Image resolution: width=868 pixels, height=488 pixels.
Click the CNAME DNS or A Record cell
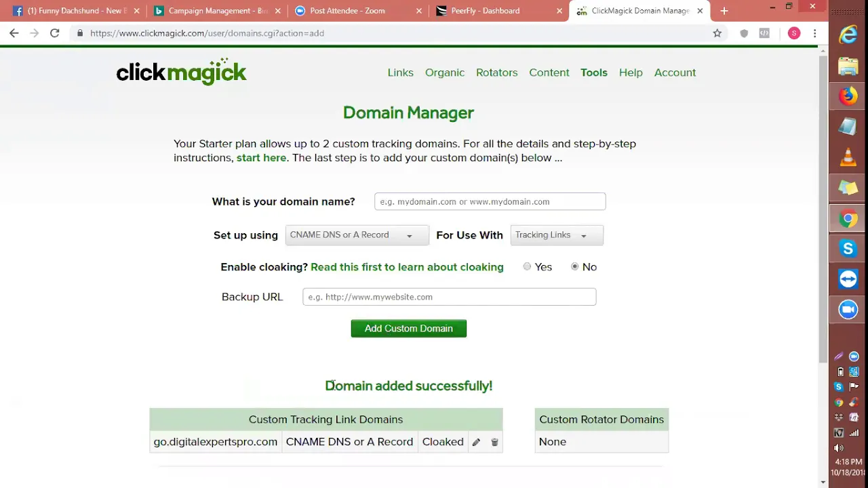point(349,442)
